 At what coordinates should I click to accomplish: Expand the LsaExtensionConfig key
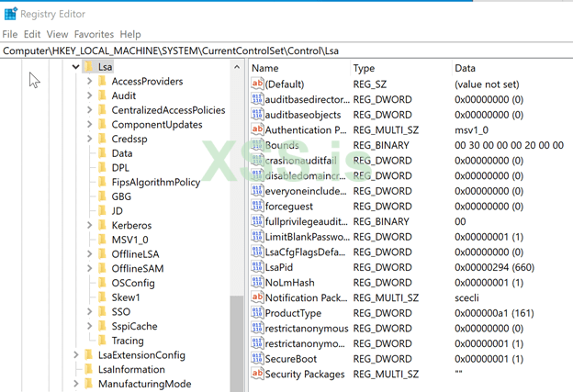coord(75,355)
